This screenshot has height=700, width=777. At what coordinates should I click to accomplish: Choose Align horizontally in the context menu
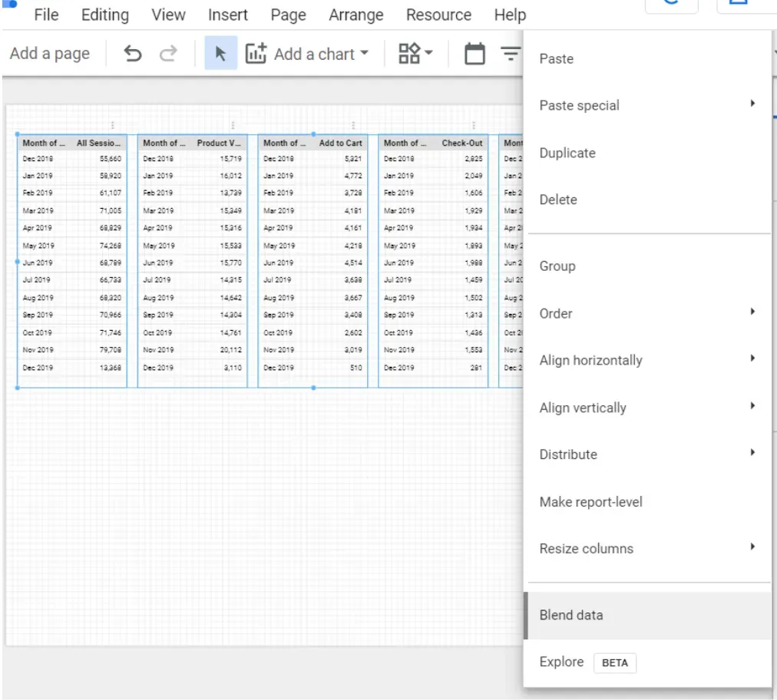[x=647, y=360]
